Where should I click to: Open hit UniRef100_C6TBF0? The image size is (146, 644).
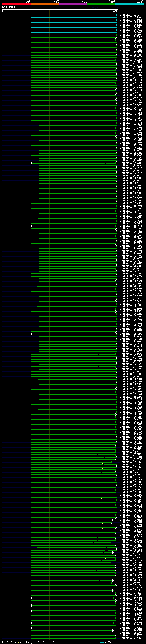pos(131,42)
